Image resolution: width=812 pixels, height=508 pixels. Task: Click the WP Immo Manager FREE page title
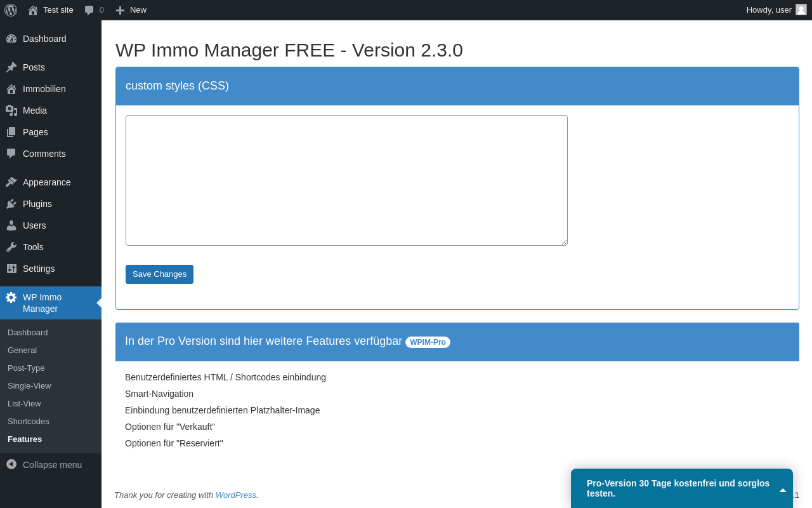tap(289, 50)
